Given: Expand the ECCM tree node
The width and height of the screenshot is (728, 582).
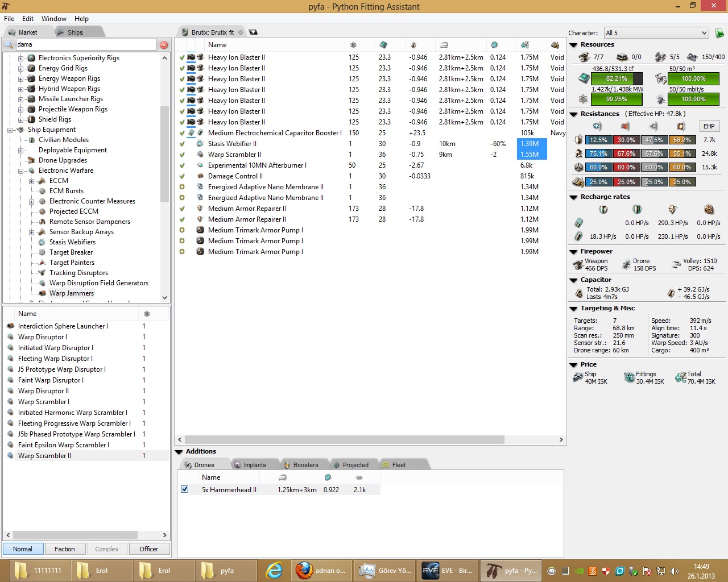Looking at the screenshot, I should pyautogui.click(x=31, y=181).
